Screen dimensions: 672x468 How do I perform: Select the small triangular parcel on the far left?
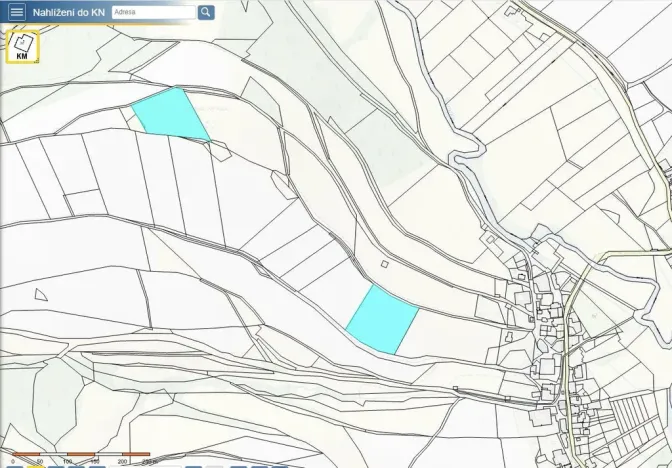pos(41,295)
